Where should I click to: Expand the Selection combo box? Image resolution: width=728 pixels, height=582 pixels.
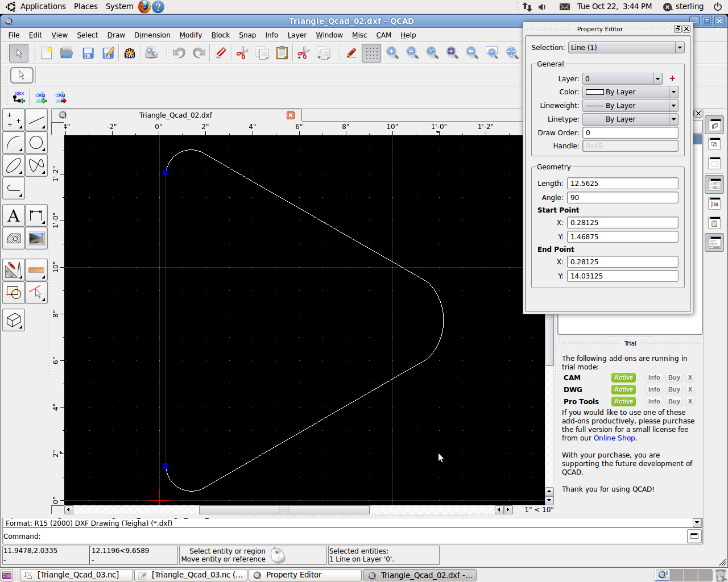click(x=626, y=47)
